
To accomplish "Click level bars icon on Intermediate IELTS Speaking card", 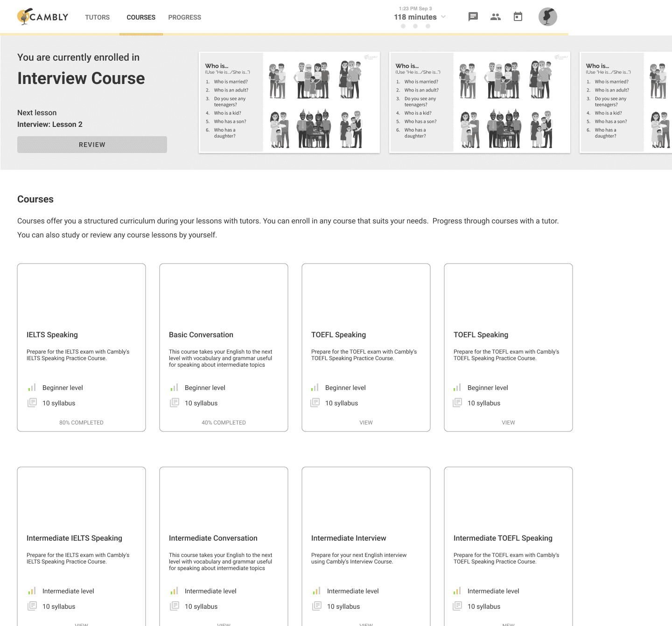I will 32,591.
